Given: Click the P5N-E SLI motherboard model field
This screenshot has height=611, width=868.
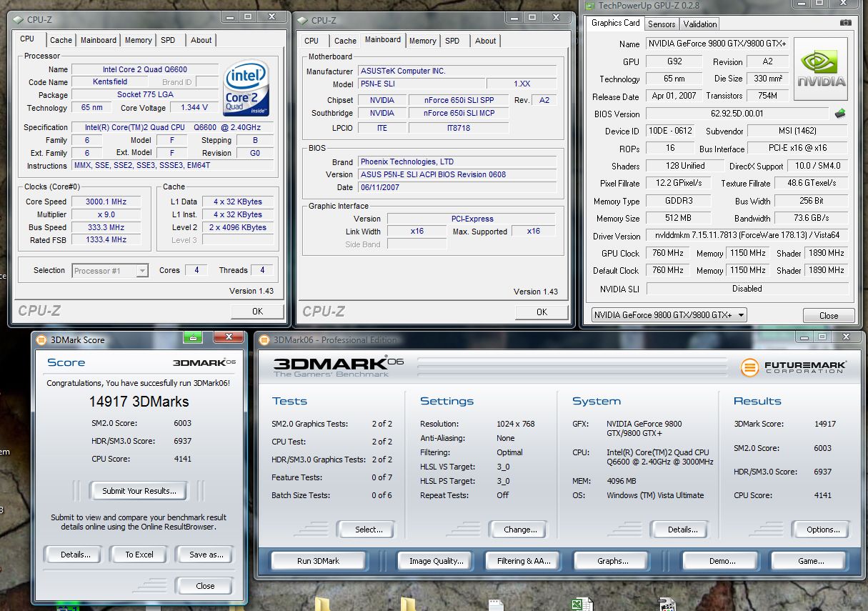Looking at the screenshot, I should (421, 84).
